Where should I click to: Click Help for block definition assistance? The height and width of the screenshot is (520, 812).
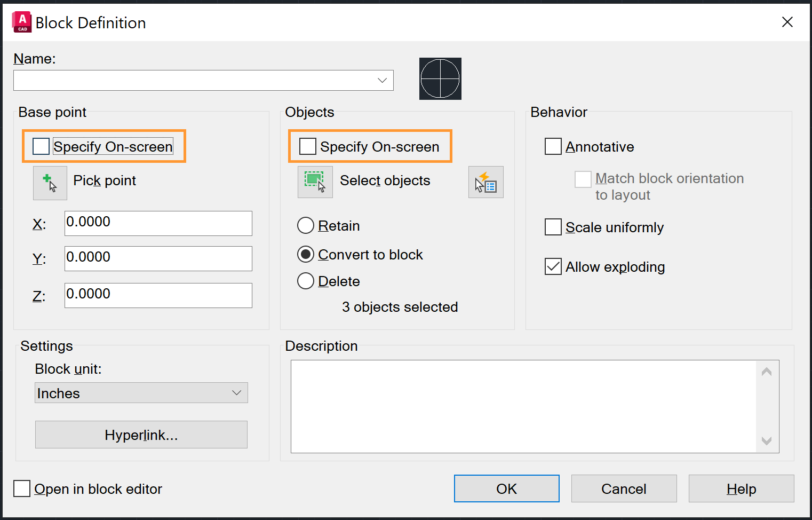(741, 489)
